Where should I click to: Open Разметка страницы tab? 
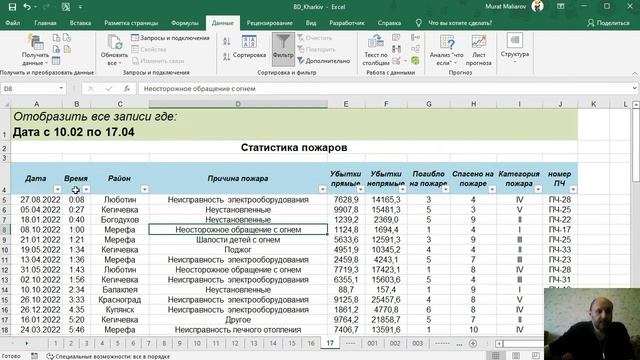[131, 23]
